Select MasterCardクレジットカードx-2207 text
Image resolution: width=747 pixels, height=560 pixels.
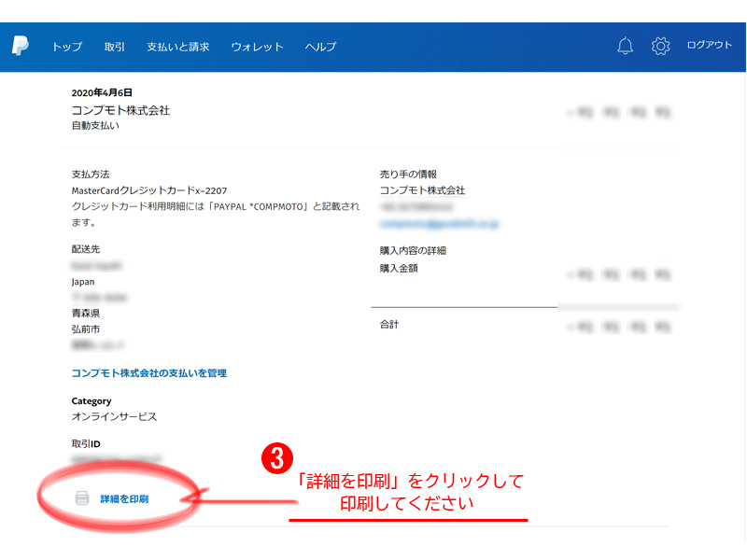tap(149, 190)
